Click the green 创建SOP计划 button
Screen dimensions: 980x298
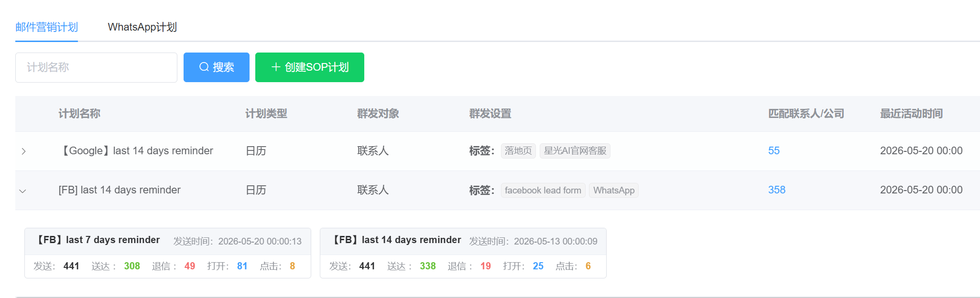tap(310, 67)
